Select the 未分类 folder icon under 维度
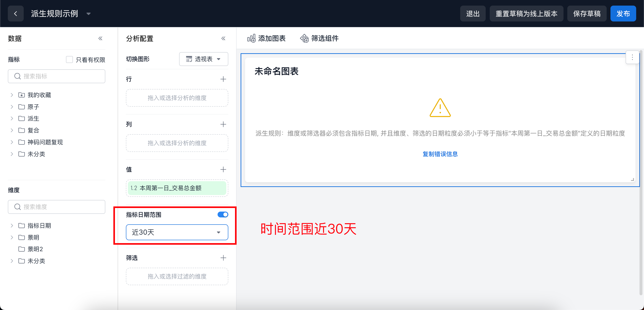 [21, 261]
